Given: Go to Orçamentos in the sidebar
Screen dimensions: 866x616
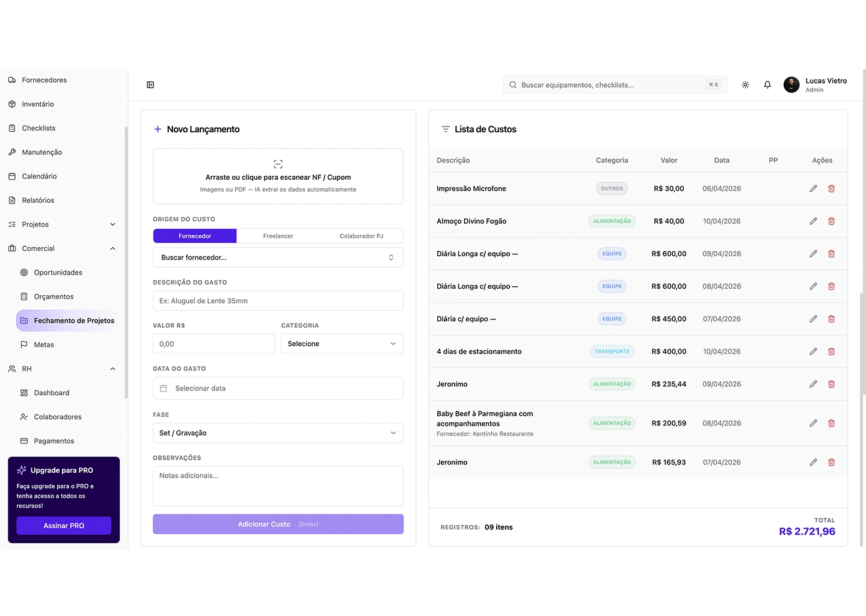Looking at the screenshot, I should (54, 297).
